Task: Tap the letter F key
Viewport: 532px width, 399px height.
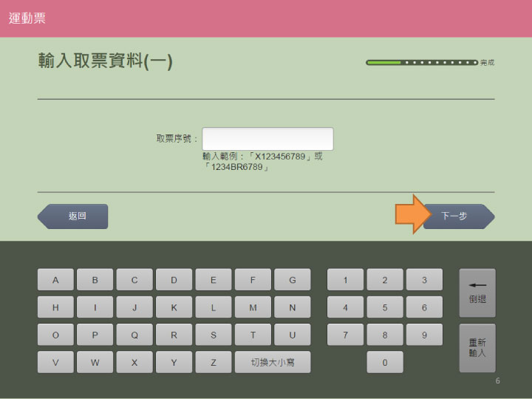Action: pyautogui.click(x=253, y=279)
